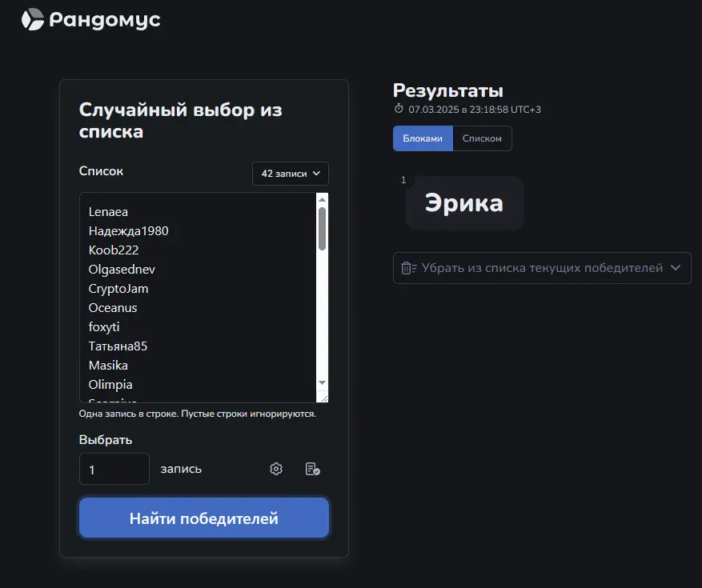This screenshot has height=588, width=702.
Task: Click the CryptoJam line in the textarea
Action: click(x=118, y=289)
